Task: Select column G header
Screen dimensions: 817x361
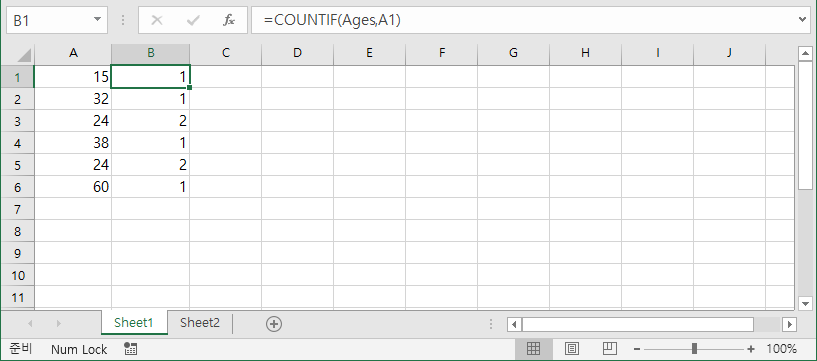Action: (513, 53)
